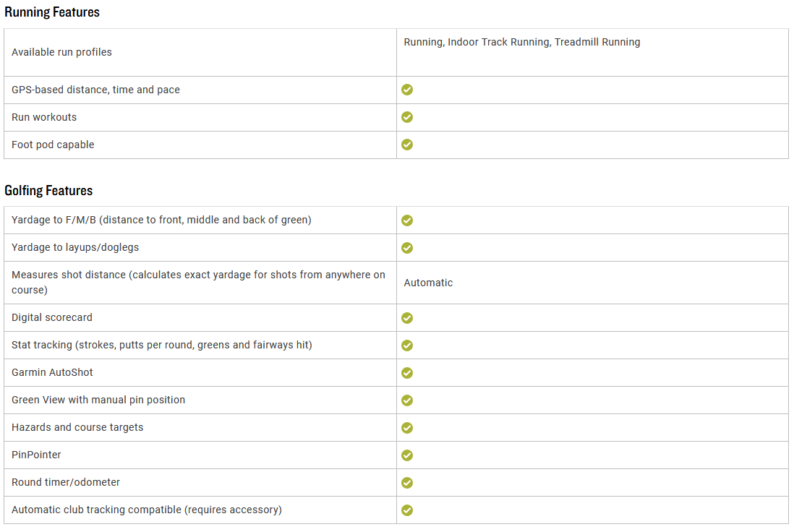Select the Golfing Features heading

point(48,190)
